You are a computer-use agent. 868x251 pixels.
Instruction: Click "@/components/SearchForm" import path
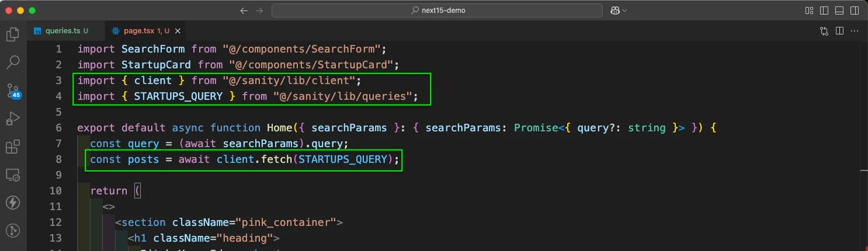click(x=301, y=49)
